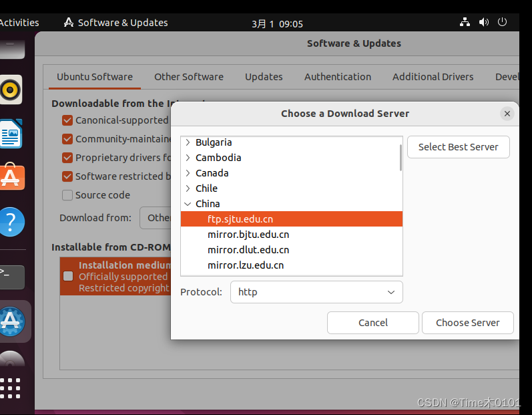This screenshot has height=415, width=532.
Task: Open network status icon in top bar
Action: [x=465, y=23]
